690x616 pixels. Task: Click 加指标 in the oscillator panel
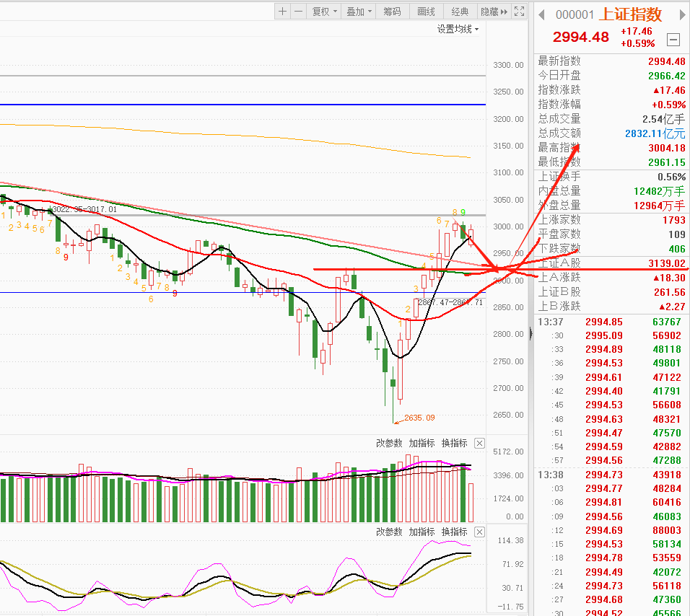tap(422, 532)
